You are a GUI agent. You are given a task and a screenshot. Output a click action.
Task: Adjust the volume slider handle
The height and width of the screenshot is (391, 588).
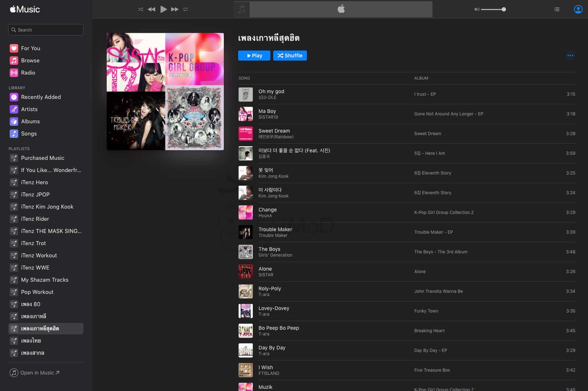coord(503,9)
